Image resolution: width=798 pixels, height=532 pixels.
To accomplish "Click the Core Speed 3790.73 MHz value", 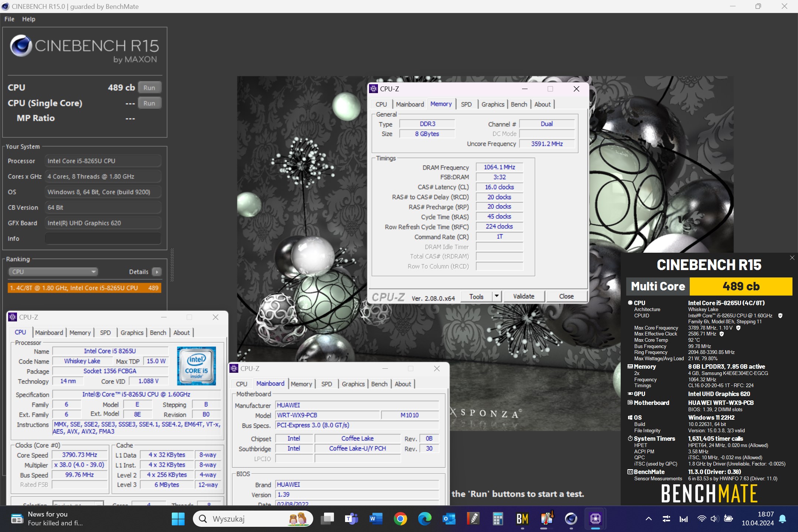I will [x=79, y=455].
